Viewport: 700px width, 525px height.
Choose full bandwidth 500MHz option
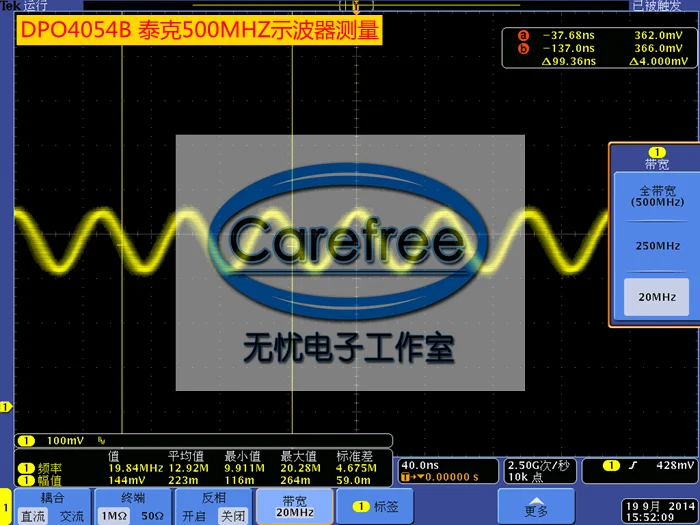click(x=657, y=196)
